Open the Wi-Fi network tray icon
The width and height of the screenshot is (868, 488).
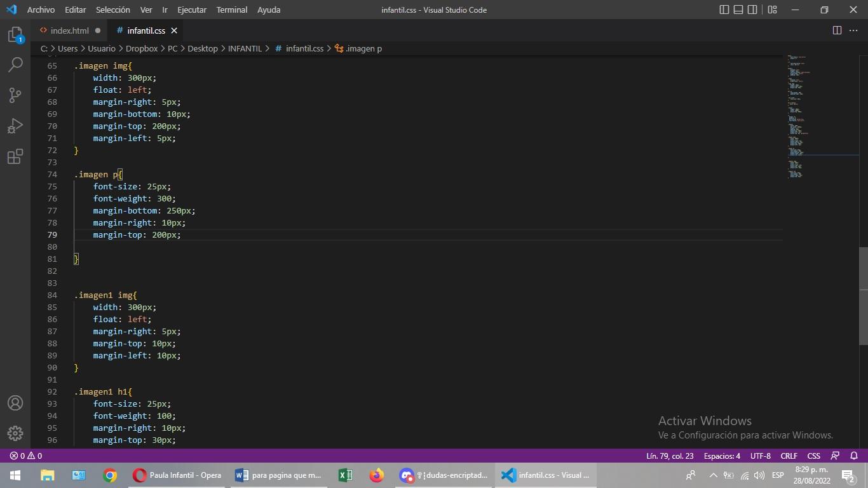[x=745, y=475]
